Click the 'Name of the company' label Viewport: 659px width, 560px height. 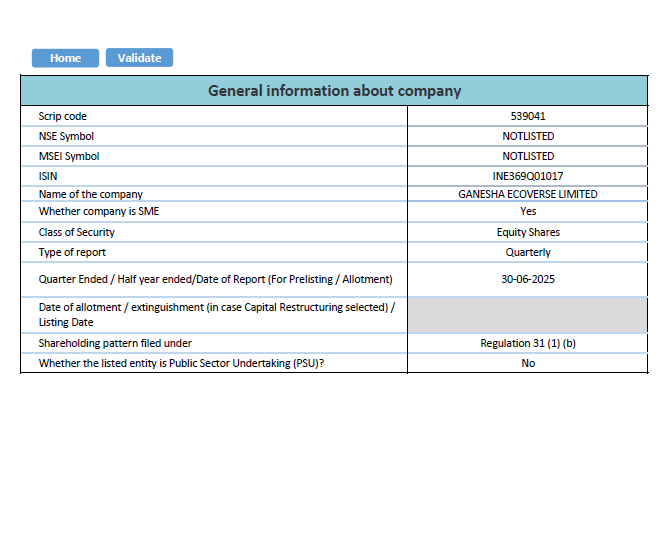tap(91, 194)
